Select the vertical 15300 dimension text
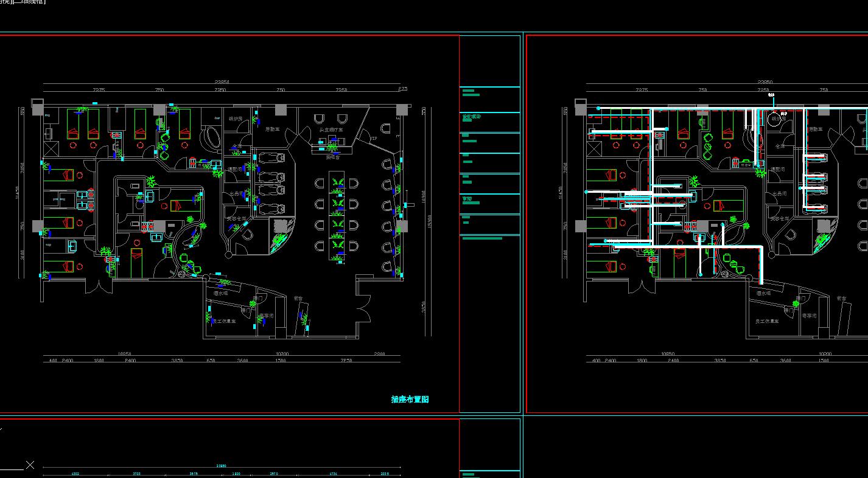868x478 pixels. (430, 220)
